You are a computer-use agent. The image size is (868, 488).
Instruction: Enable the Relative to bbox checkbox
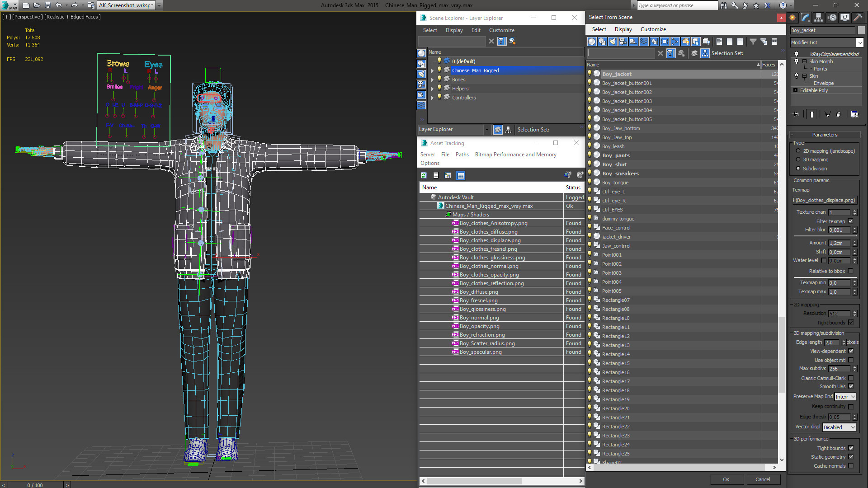pyautogui.click(x=851, y=271)
